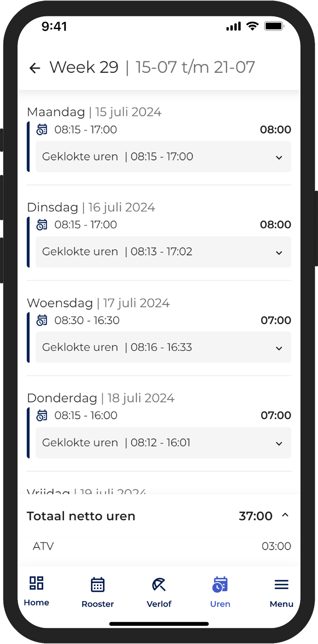Tap Dinsdag's schedule clock icon
The image size is (318, 644).
click(42, 225)
